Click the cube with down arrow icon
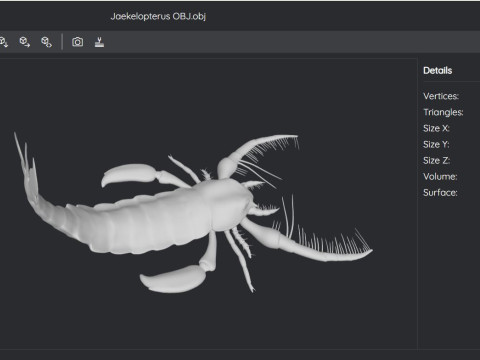The height and width of the screenshot is (360, 480). [x=4, y=42]
